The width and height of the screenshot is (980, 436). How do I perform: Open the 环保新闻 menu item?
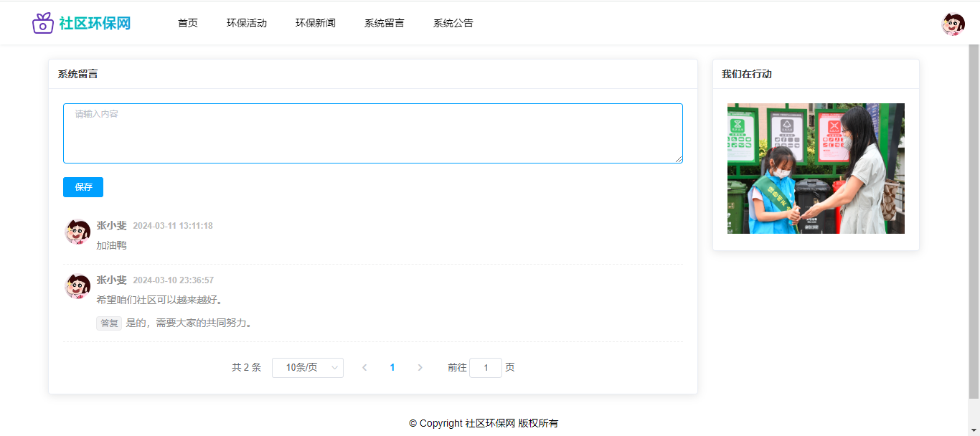coord(316,23)
